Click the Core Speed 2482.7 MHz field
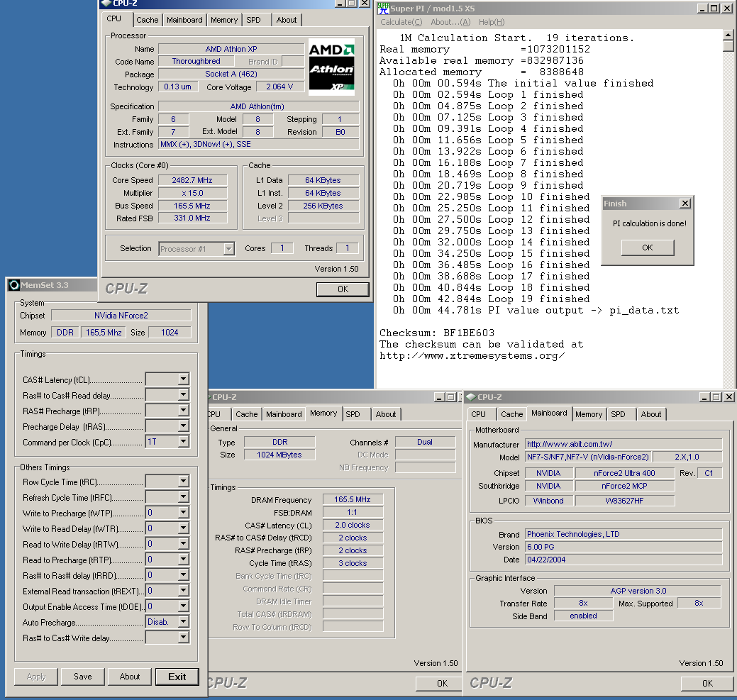 coord(193,180)
